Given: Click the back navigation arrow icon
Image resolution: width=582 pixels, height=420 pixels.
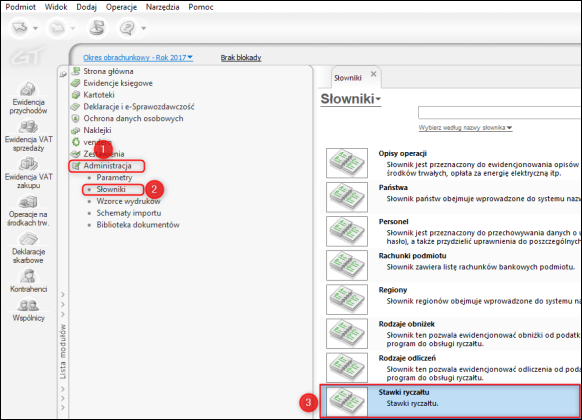Looking at the screenshot, I should (x=20, y=28).
